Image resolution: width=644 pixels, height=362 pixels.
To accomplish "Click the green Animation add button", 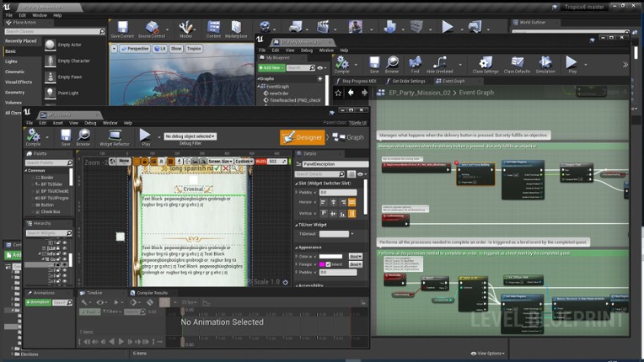I will pyautogui.click(x=40, y=301).
